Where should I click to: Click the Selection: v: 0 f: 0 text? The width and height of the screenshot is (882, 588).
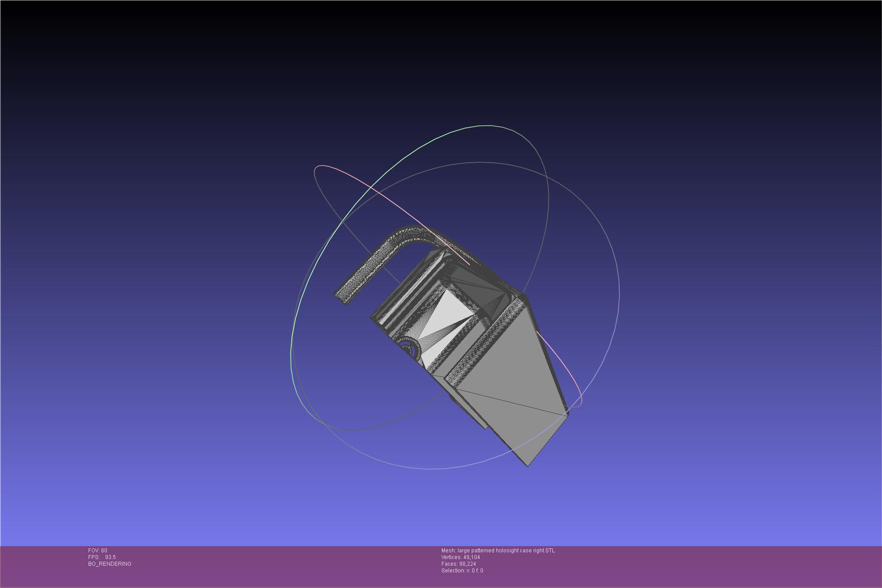click(x=462, y=571)
